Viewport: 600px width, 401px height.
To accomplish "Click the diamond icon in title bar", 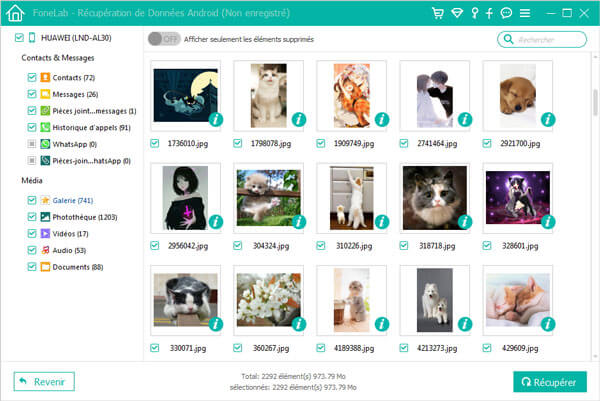I will pos(457,13).
